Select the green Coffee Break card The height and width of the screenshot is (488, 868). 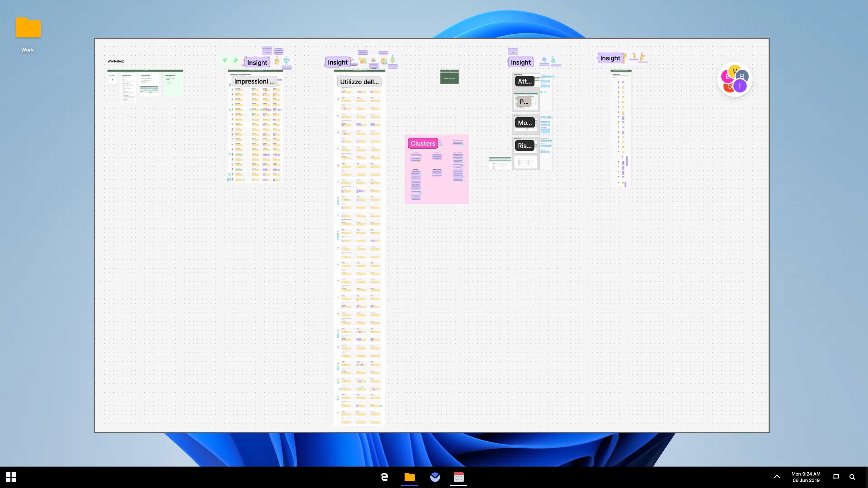tap(450, 78)
